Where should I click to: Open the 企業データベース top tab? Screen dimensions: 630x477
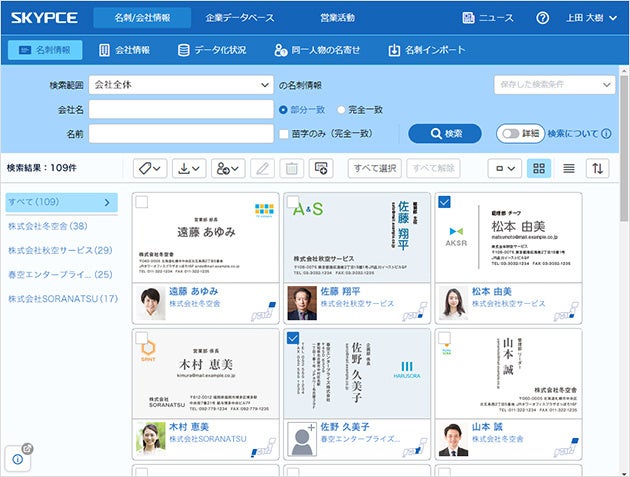(x=240, y=18)
